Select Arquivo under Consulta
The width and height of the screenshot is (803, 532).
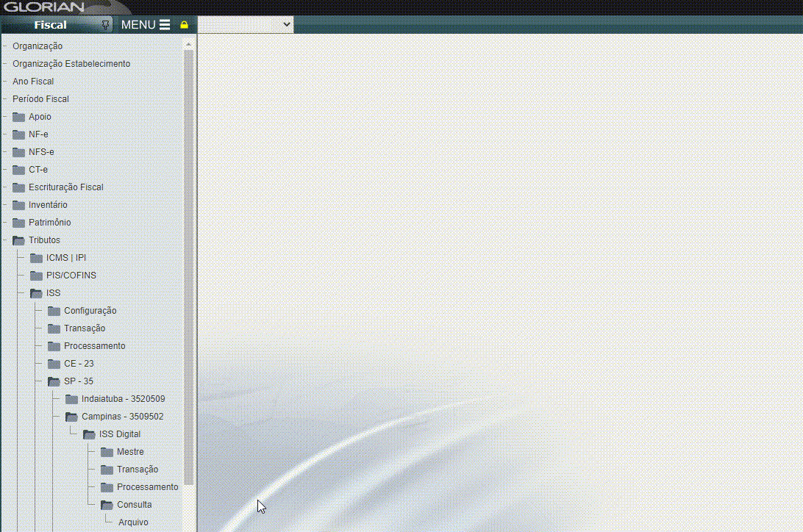[x=133, y=522]
